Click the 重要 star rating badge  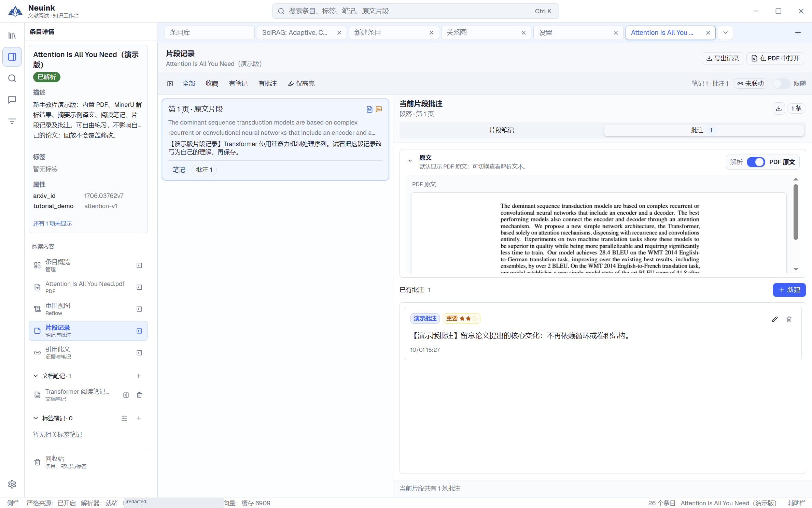pos(461,319)
